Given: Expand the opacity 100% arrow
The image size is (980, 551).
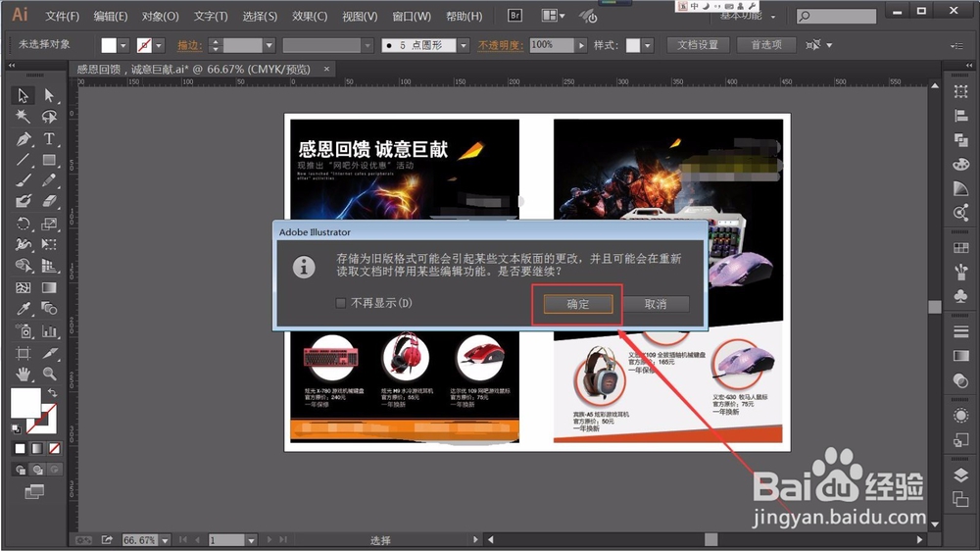Looking at the screenshot, I should pyautogui.click(x=581, y=45).
